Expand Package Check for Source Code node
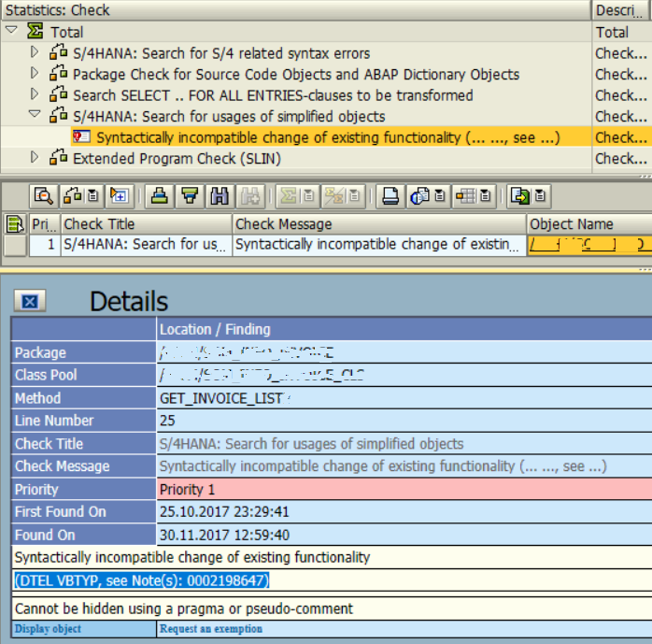 (x=35, y=73)
